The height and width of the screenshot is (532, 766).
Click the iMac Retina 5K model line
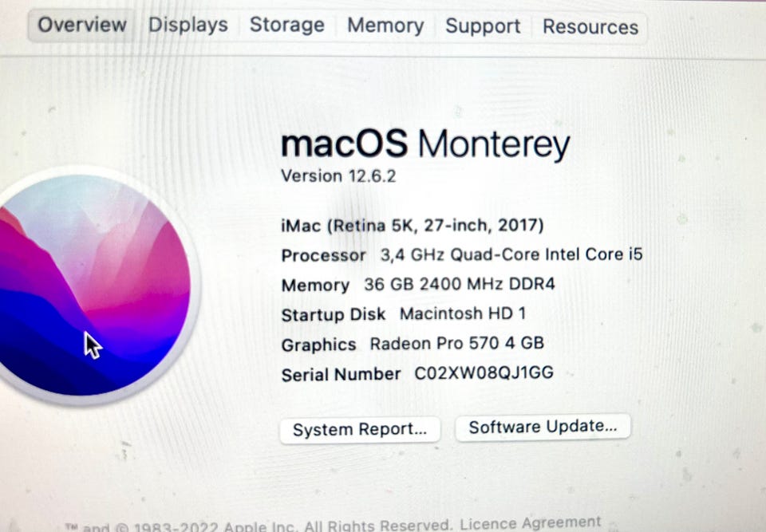pyautogui.click(x=413, y=226)
